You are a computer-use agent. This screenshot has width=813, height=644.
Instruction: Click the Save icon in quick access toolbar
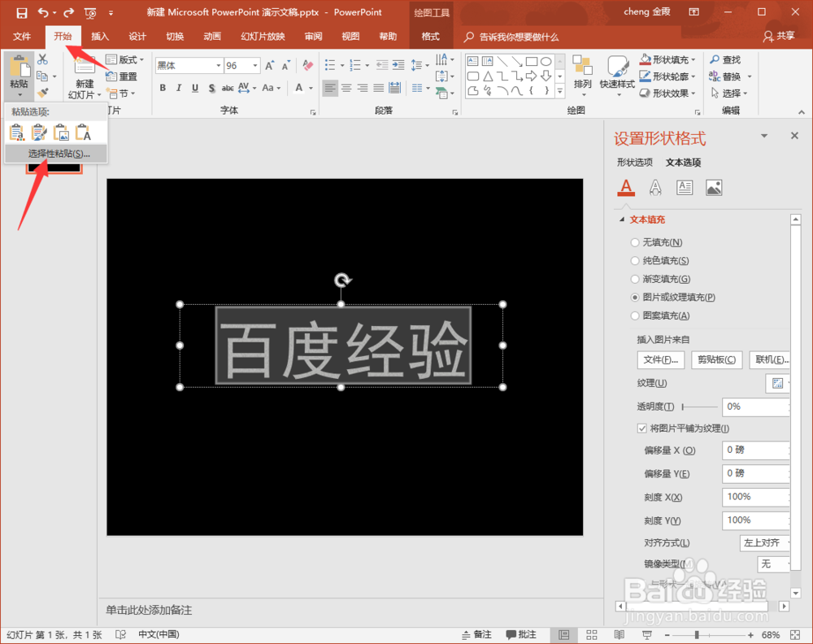[22, 12]
